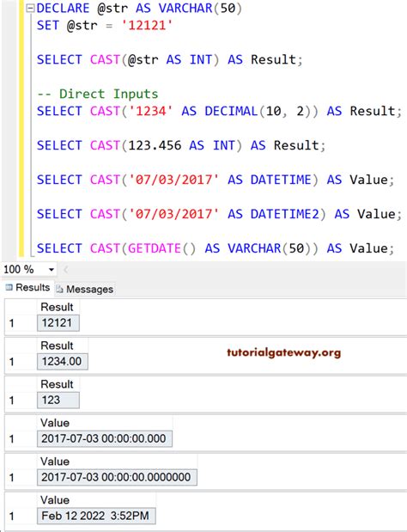Click the Messages tab page icon

59,289
